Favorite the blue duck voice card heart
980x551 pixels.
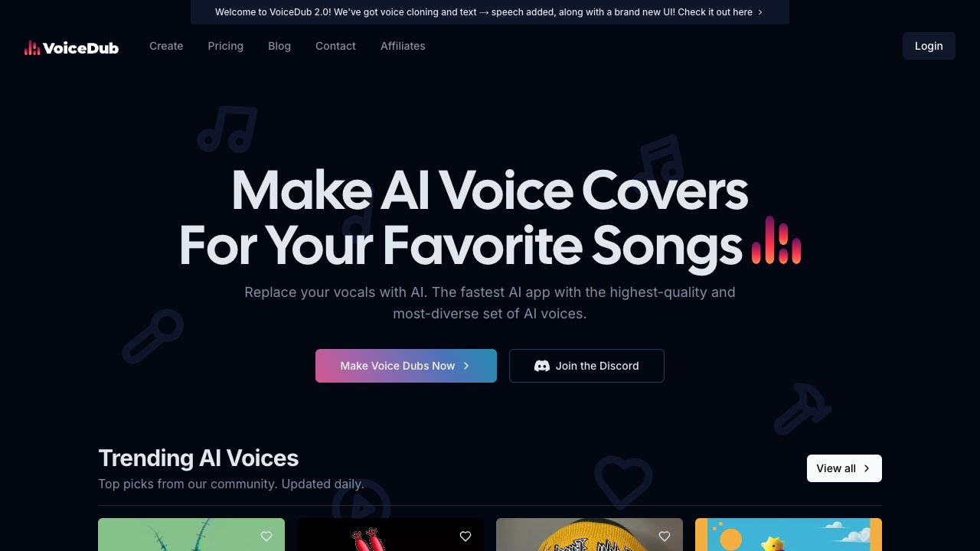point(864,536)
